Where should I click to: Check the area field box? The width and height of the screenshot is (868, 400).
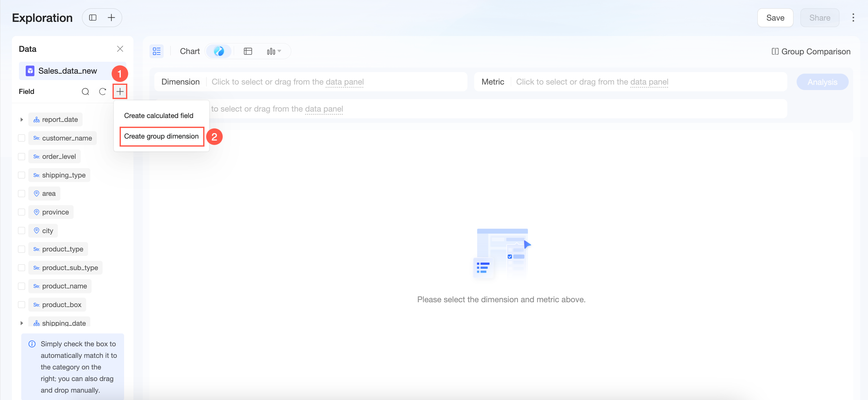[22, 194]
